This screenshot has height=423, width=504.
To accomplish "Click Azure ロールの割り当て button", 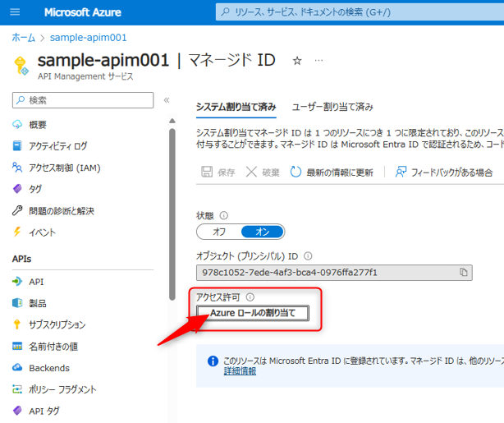I will pos(253,313).
